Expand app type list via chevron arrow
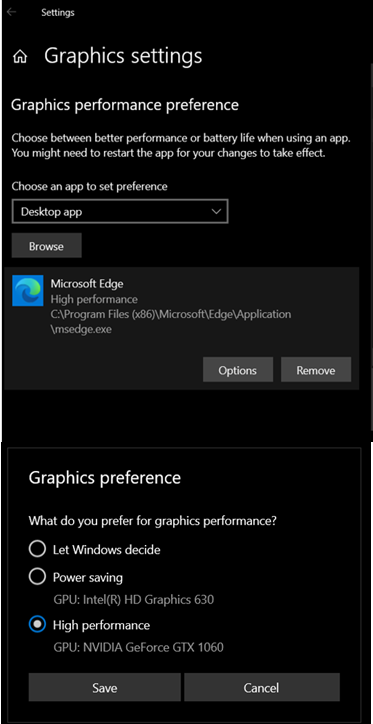 (216, 211)
